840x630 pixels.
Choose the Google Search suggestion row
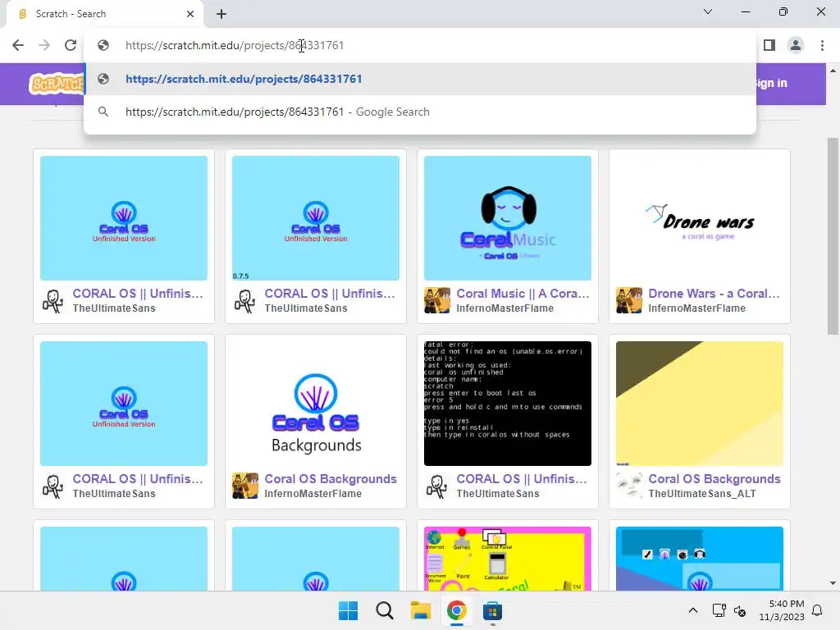[420, 112]
